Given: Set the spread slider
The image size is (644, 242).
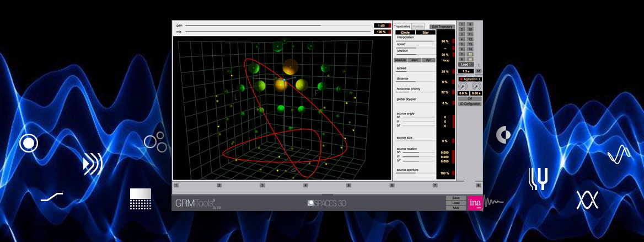Looking at the screenshot, I should tap(415, 72).
